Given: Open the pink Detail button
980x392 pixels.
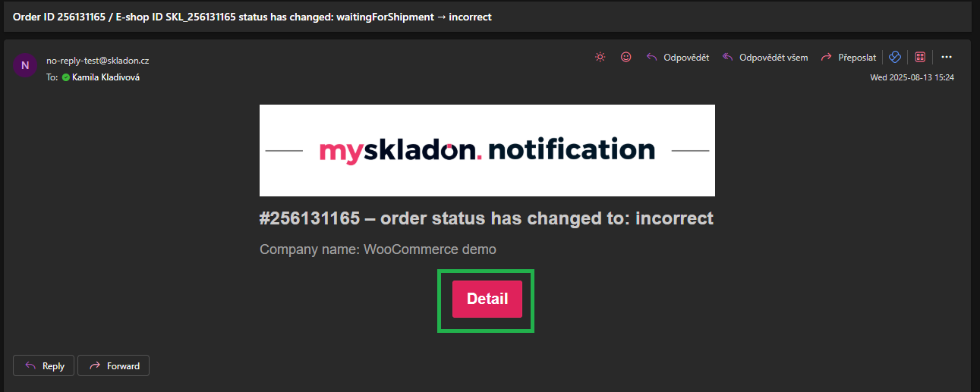Looking at the screenshot, I should pos(487,299).
